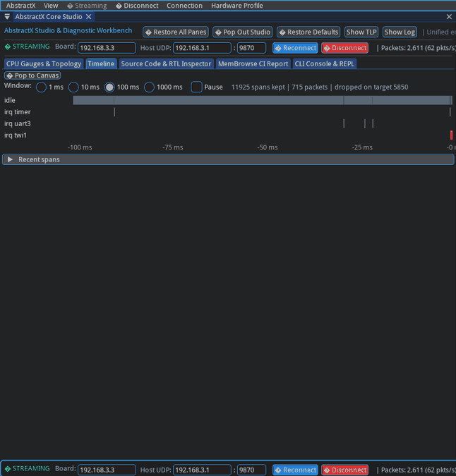The width and height of the screenshot is (456, 476).
Task: Click the bottom STREAMING status indicator
Action: (x=27, y=468)
